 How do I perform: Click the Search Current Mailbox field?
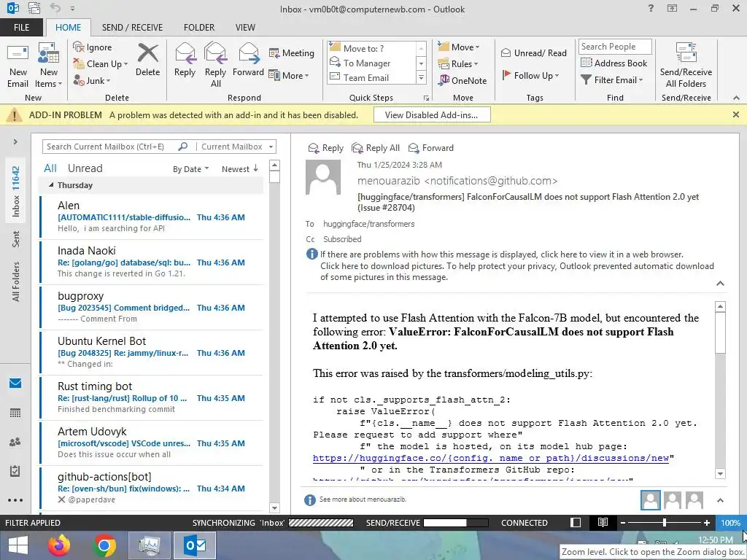pos(109,147)
